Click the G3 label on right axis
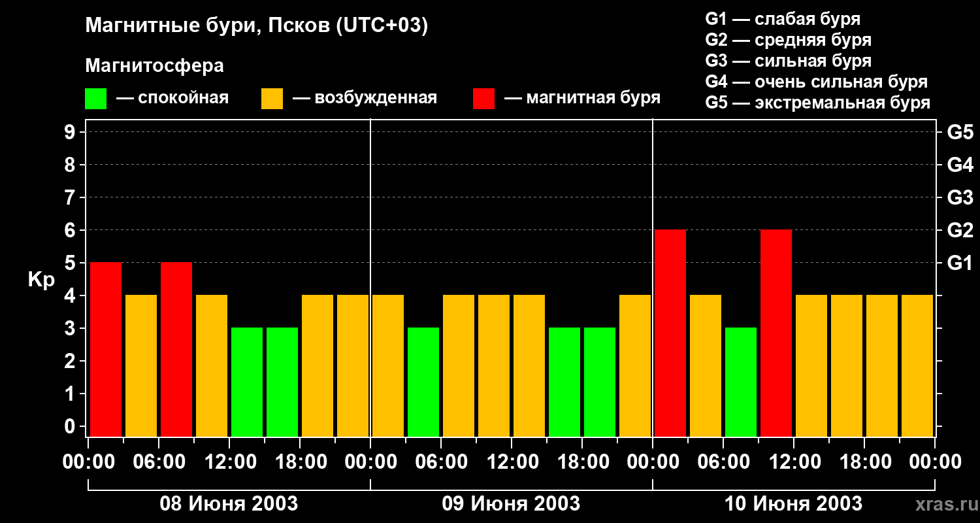980x523 pixels. [x=960, y=198]
